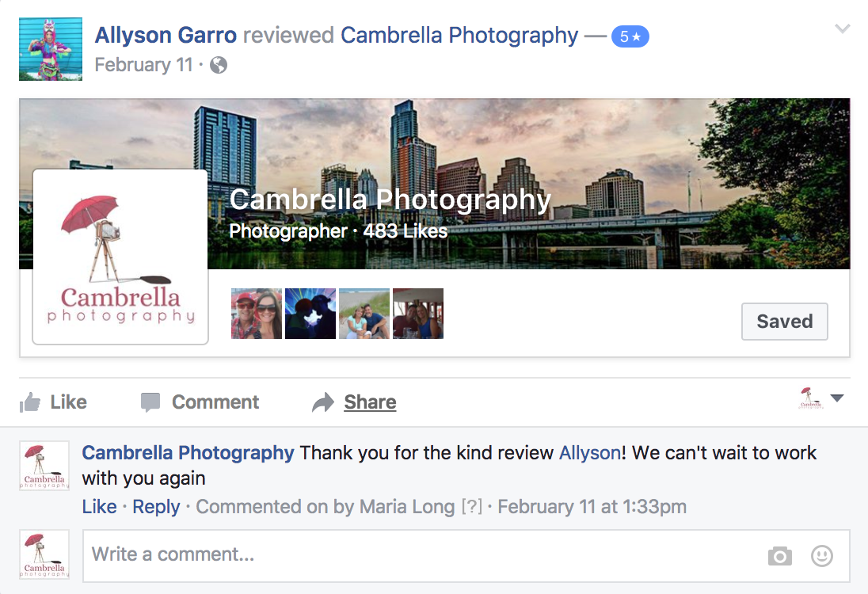Click the Comment speech bubble icon
Image resolution: width=868 pixels, height=594 pixels.
tap(150, 402)
